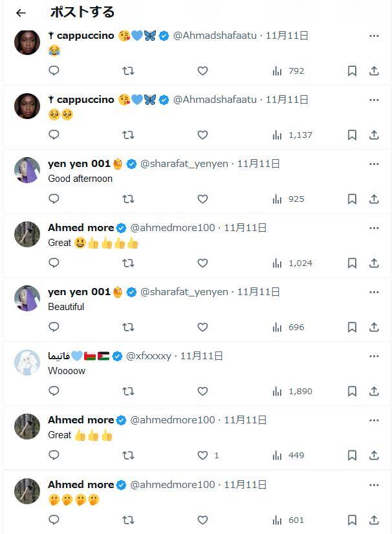Repost Ahmed more's "Great" smiley post
392x534 pixels.
click(128, 263)
